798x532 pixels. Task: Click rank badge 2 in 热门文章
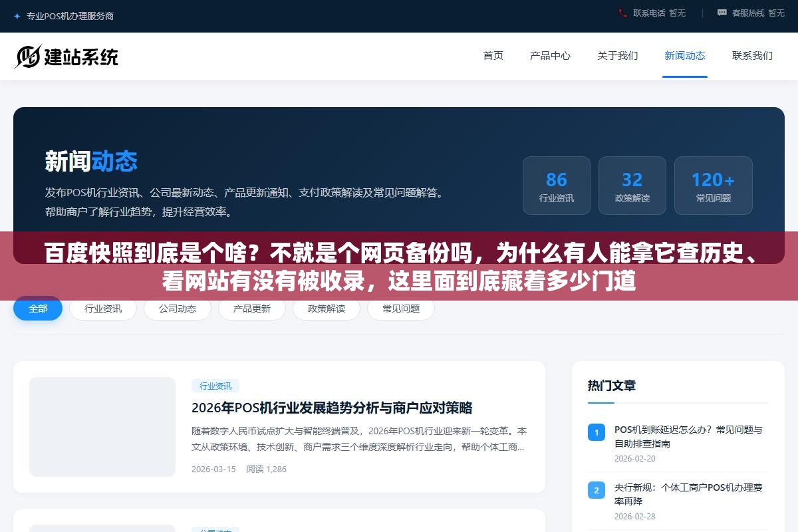coord(597,490)
